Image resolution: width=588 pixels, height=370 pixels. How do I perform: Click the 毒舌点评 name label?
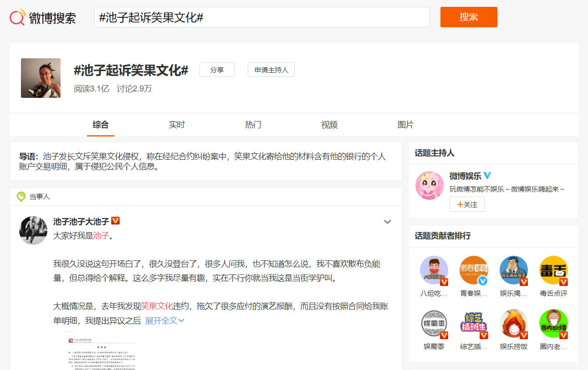click(x=553, y=294)
